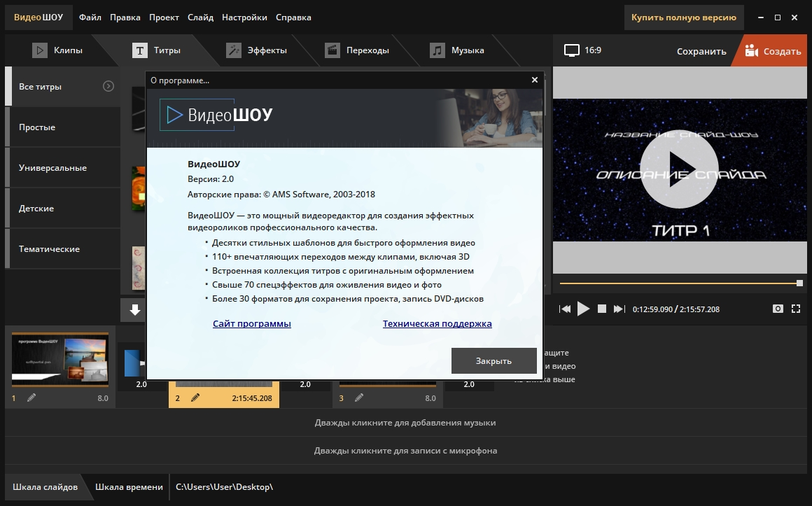Click the preview playback progress slider handle
This screenshot has height=506, width=812.
[x=799, y=283]
